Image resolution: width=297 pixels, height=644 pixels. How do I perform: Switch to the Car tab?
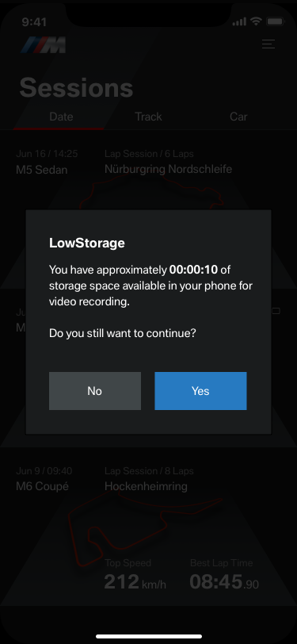238,117
